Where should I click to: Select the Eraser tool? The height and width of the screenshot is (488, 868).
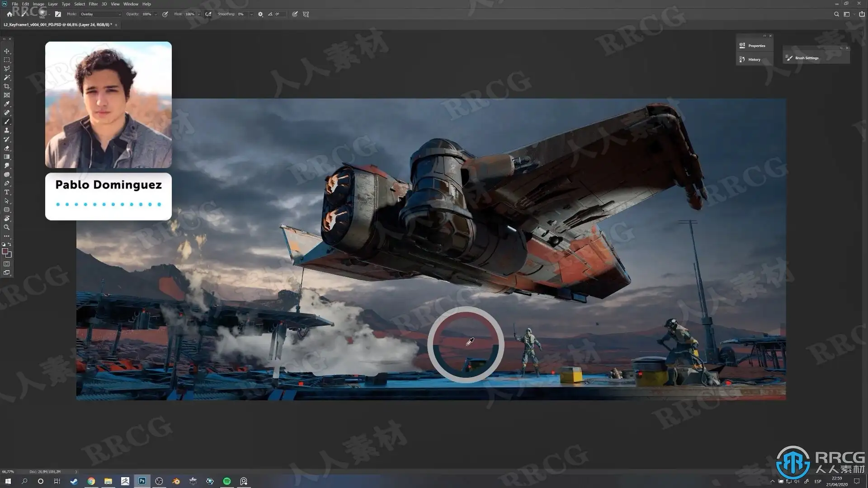click(x=7, y=148)
